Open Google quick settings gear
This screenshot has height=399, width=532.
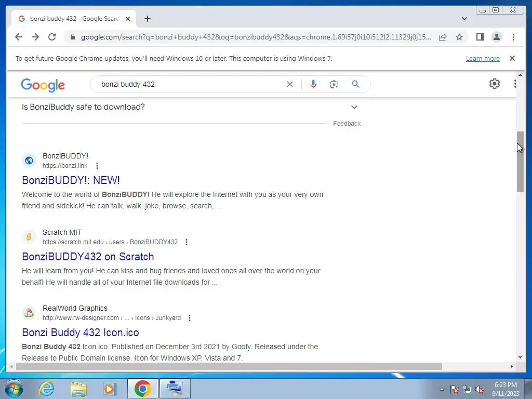pos(495,84)
